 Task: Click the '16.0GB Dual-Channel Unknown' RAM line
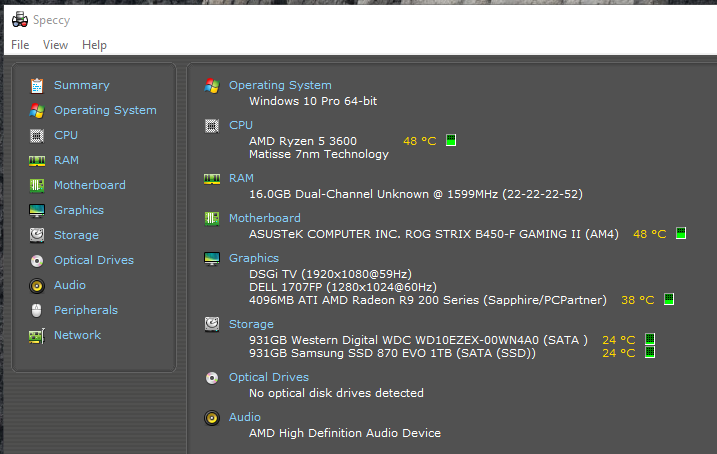coord(416,194)
